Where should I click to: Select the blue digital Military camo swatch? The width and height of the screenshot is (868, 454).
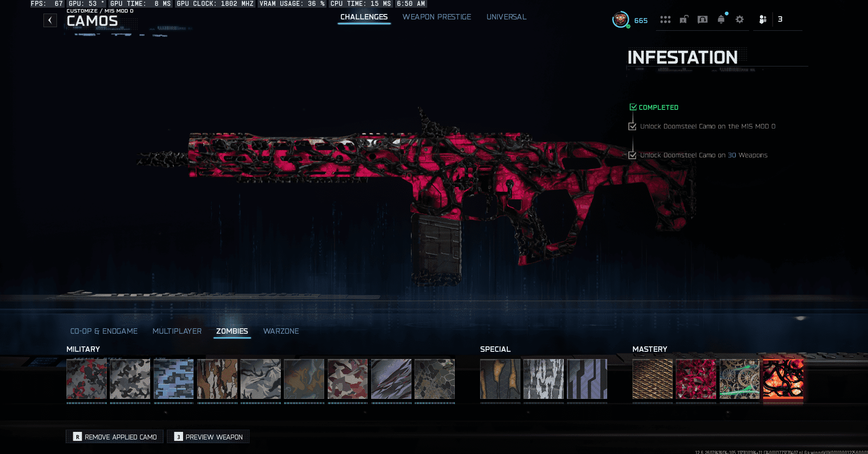pos(174,379)
